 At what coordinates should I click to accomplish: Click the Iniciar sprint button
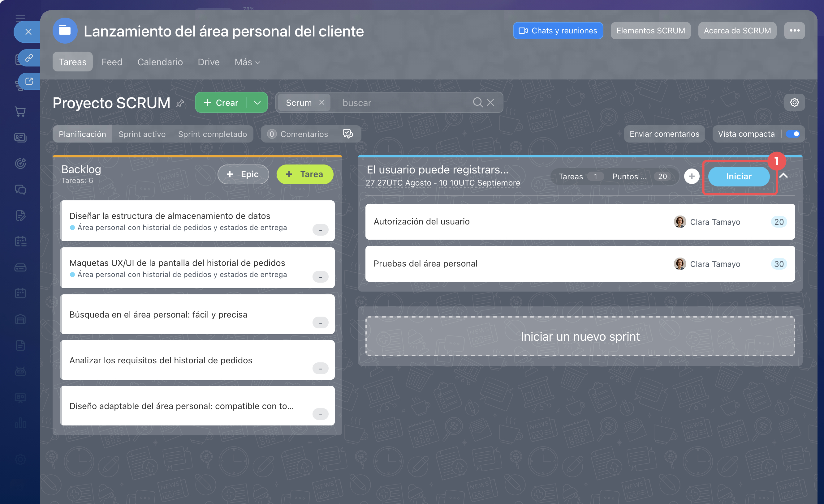(738, 176)
